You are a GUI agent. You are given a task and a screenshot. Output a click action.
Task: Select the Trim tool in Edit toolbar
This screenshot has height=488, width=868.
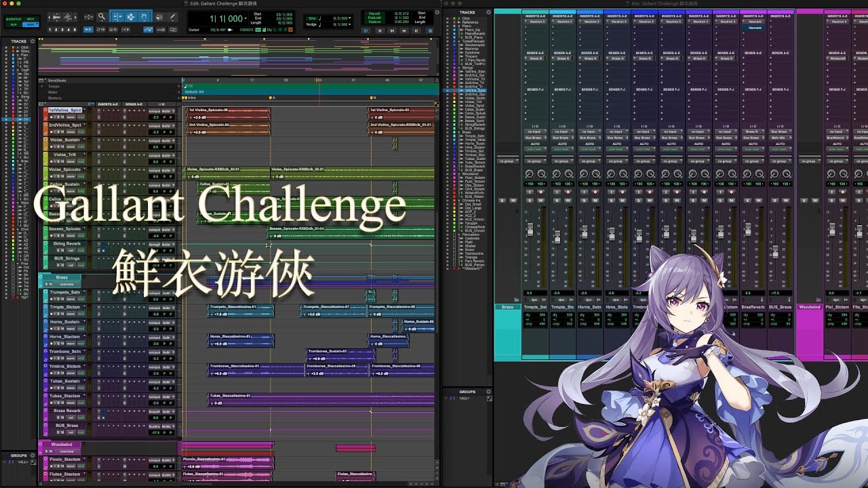[117, 17]
